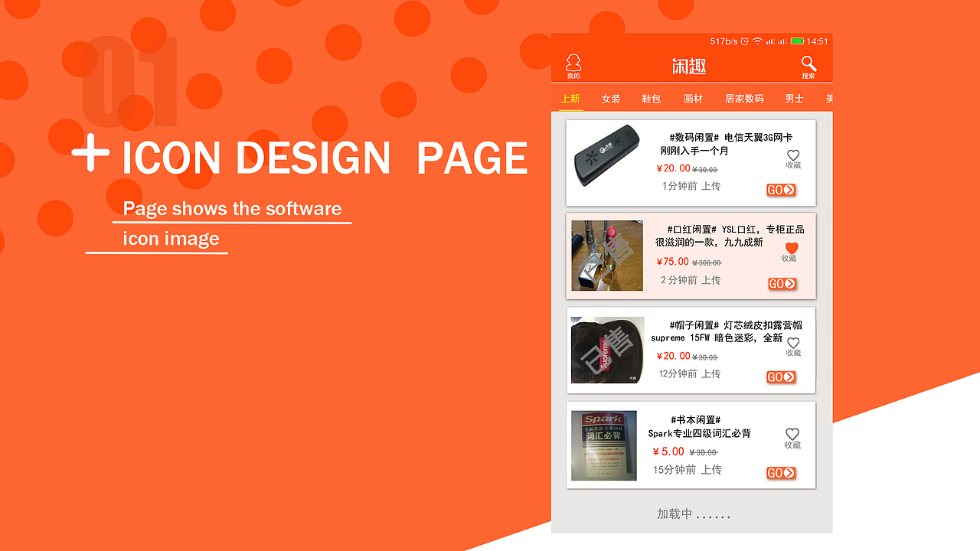
Task: Switch to the 女装 category tab
Action: coord(610,99)
